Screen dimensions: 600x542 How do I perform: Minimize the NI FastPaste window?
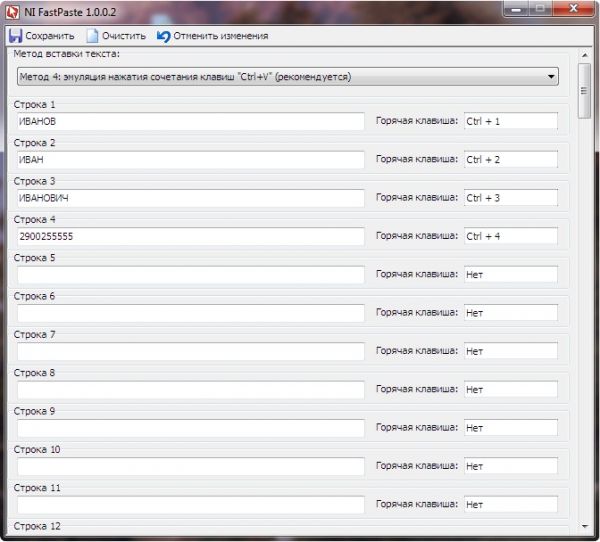click(516, 9)
